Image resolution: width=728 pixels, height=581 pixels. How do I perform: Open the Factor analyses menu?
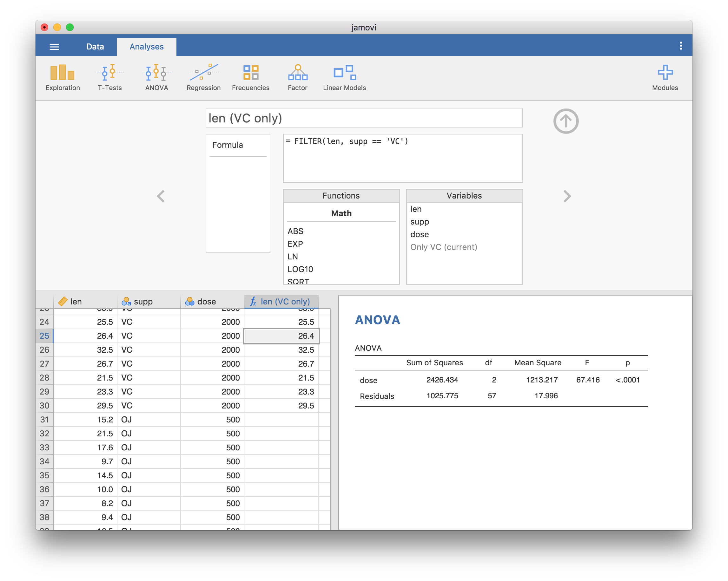click(297, 77)
